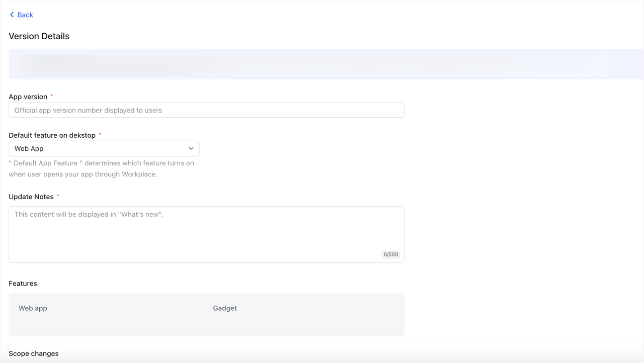This screenshot has height=363, width=644.
Task: Click the red asterisk beside Default feature label
Action: 100,135
